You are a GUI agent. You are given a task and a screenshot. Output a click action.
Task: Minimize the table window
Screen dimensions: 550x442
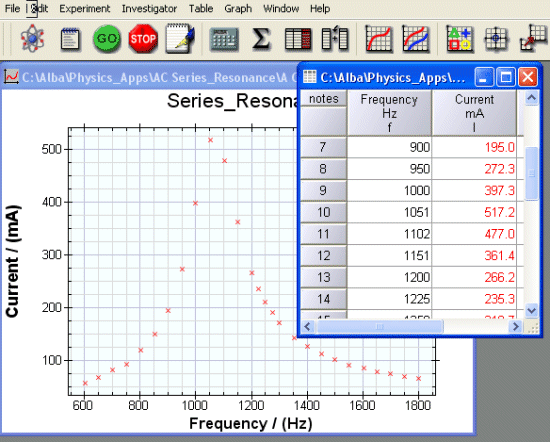click(484, 77)
